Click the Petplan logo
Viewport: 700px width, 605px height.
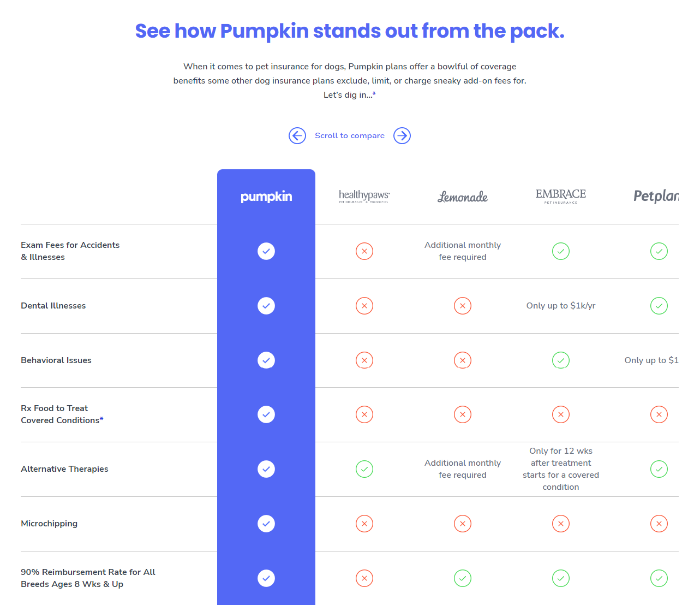coord(656,196)
